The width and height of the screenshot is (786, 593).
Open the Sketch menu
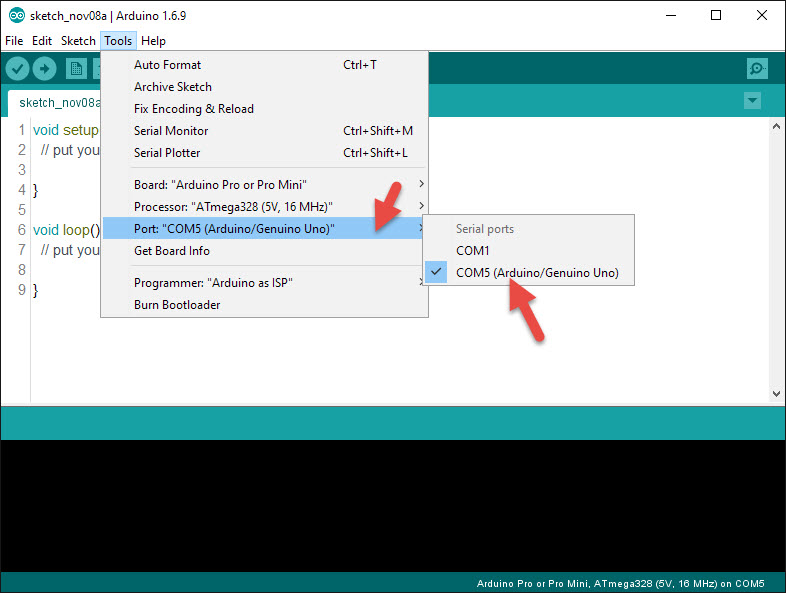[78, 41]
